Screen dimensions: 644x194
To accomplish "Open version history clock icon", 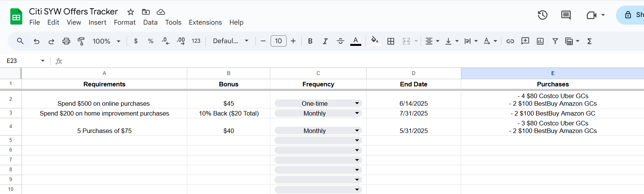I will [x=542, y=15].
